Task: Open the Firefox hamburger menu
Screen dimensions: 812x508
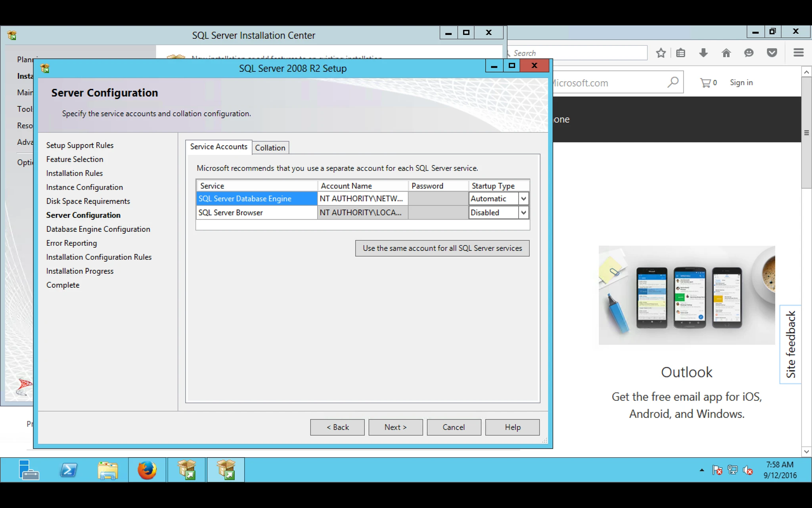Action: (799, 53)
